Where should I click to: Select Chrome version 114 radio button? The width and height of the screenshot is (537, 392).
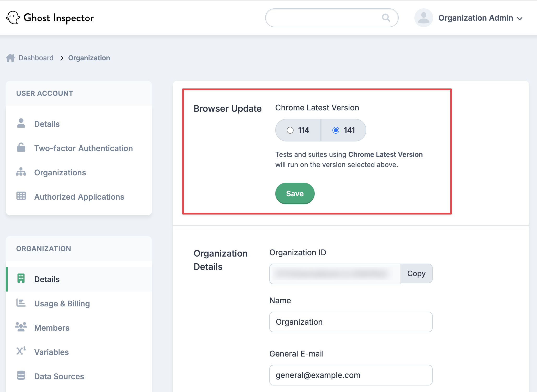click(290, 130)
